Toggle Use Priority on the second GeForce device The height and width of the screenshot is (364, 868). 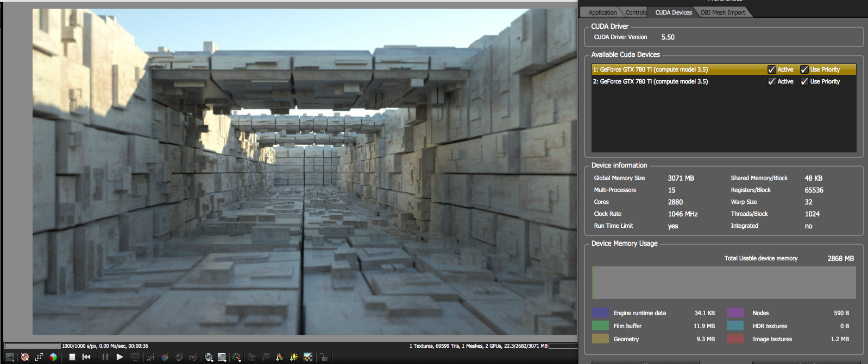pos(804,81)
